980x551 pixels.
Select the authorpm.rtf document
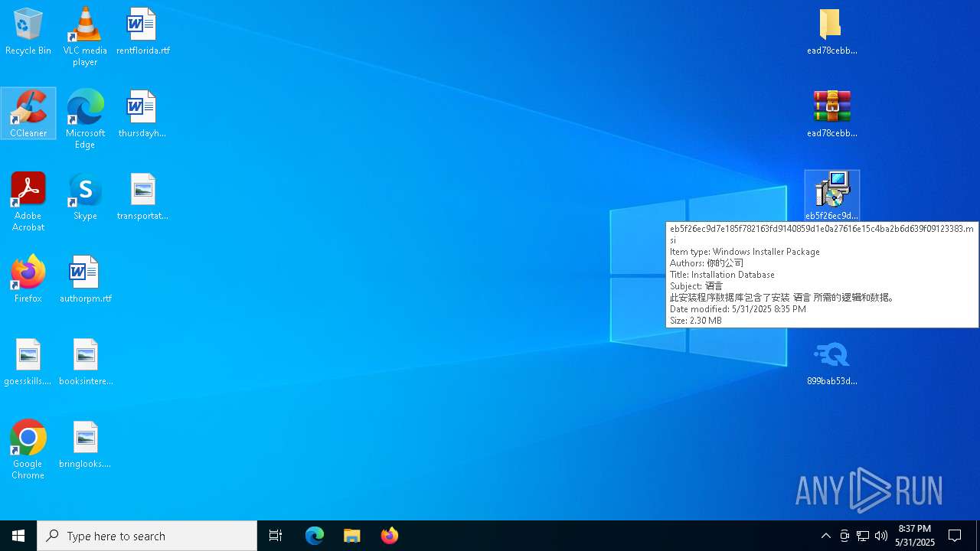pyautogui.click(x=85, y=279)
